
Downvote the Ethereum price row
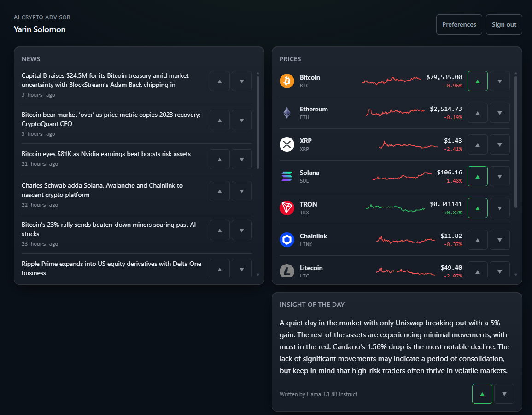[x=499, y=113]
